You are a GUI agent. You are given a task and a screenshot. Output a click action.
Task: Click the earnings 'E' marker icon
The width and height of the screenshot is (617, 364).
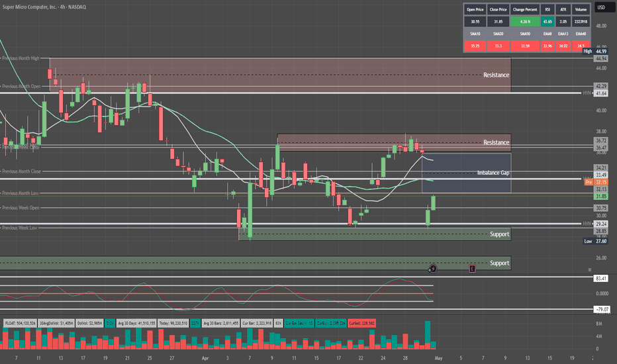click(x=472, y=269)
